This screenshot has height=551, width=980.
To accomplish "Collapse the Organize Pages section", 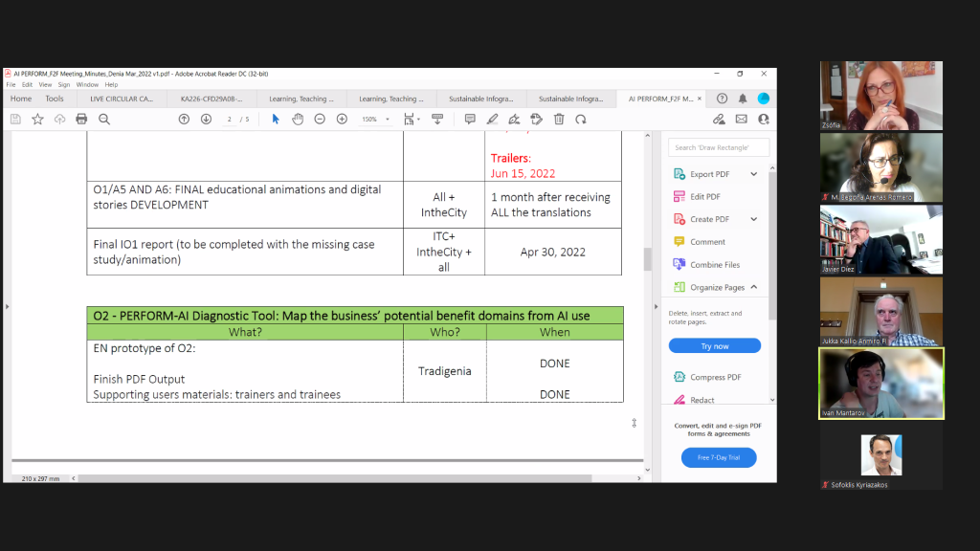I will click(753, 287).
